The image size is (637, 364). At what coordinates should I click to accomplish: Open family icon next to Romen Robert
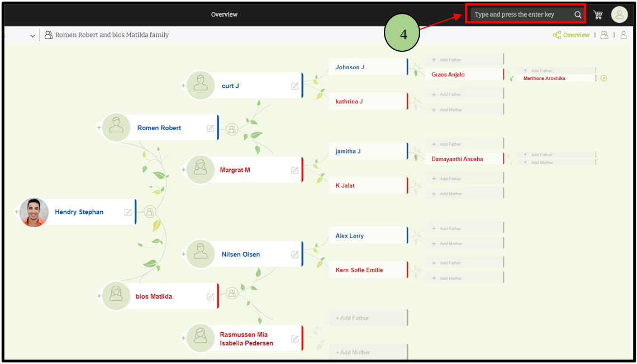232,130
